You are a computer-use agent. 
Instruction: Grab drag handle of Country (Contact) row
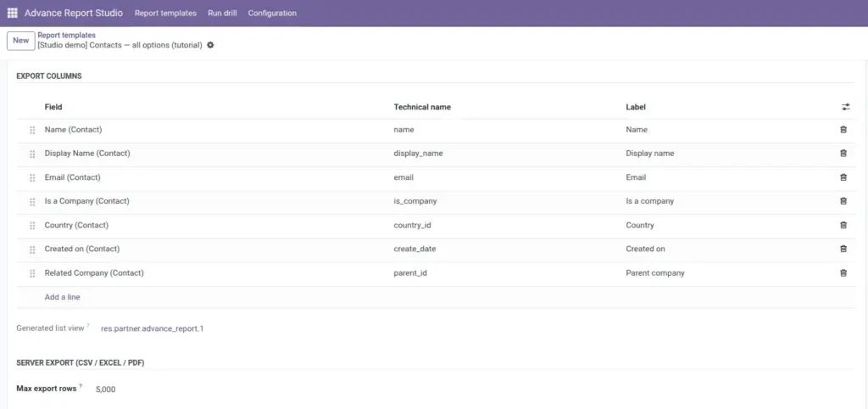[32, 226]
